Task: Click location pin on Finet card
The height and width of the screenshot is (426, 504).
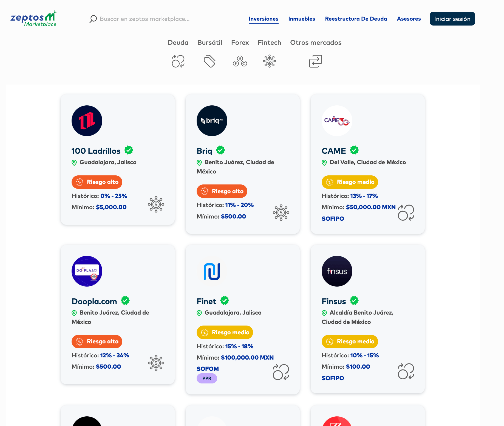Action: click(x=199, y=313)
